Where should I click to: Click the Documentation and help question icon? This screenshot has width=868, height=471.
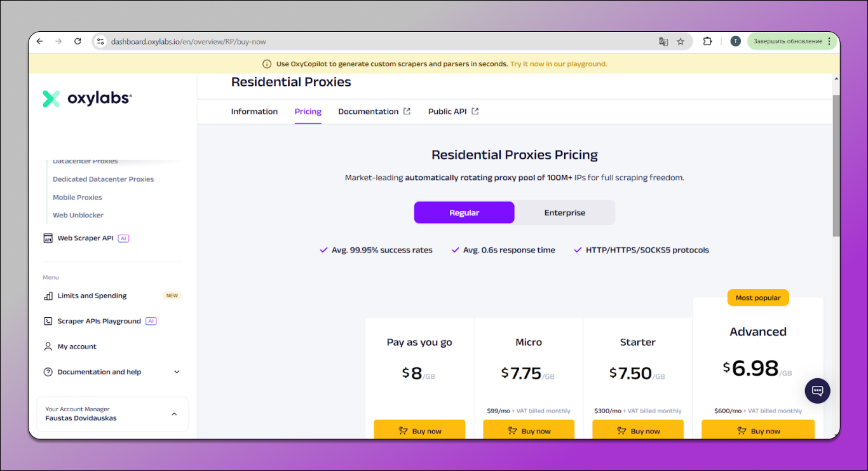pos(48,372)
